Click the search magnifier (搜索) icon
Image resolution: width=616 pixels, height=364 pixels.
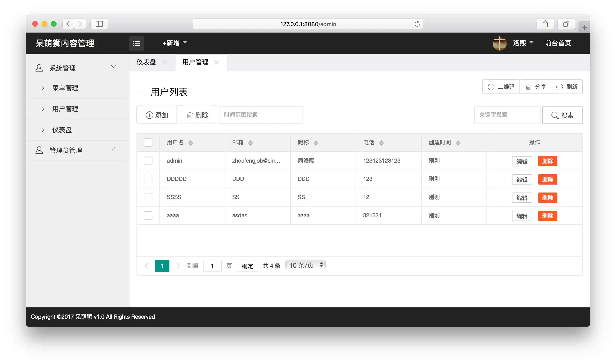click(x=555, y=115)
